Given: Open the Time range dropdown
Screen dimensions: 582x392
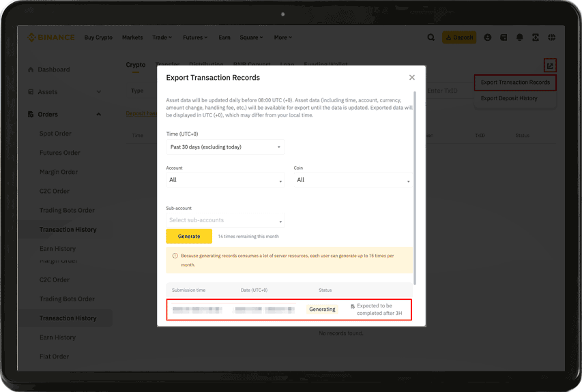Looking at the screenshot, I should point(225,147).
